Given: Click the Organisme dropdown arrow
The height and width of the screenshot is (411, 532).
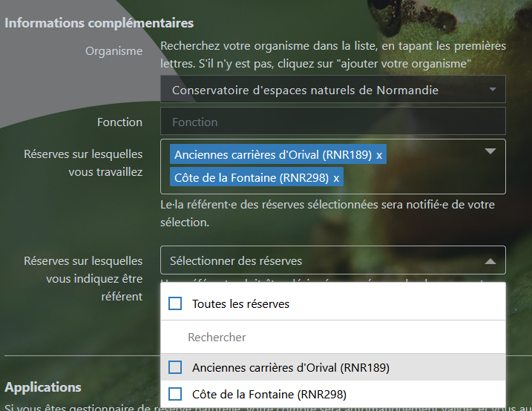Looking at the screenshot, I should [493, 91].
